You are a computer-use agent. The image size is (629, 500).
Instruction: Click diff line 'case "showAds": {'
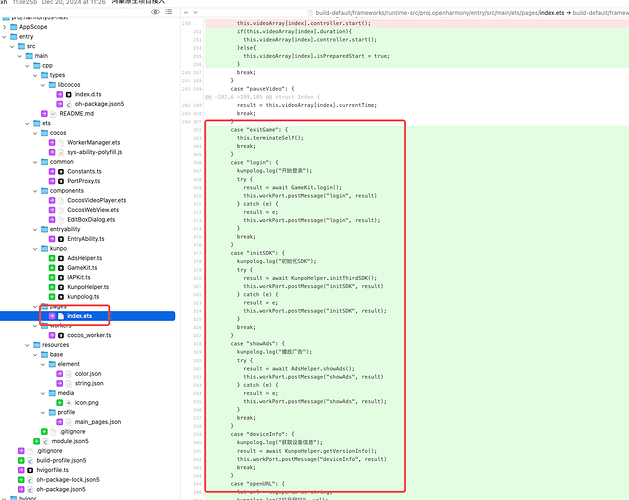pyautogui.click(x=258, y=344)
